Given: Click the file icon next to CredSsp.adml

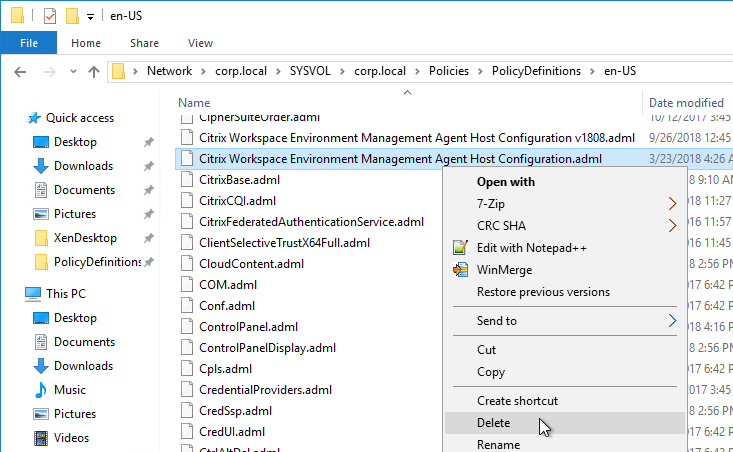Looking at the screenshot, I should point(187,411).
